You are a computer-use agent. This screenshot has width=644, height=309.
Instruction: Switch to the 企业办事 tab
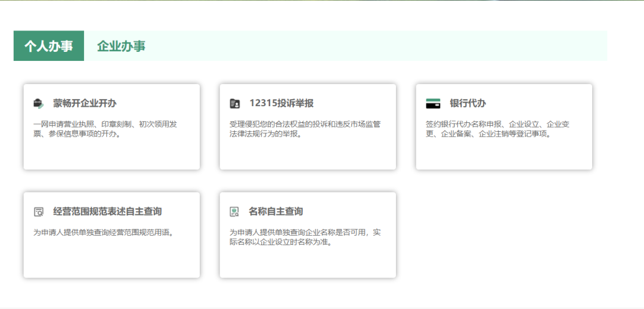coord(121,46)
